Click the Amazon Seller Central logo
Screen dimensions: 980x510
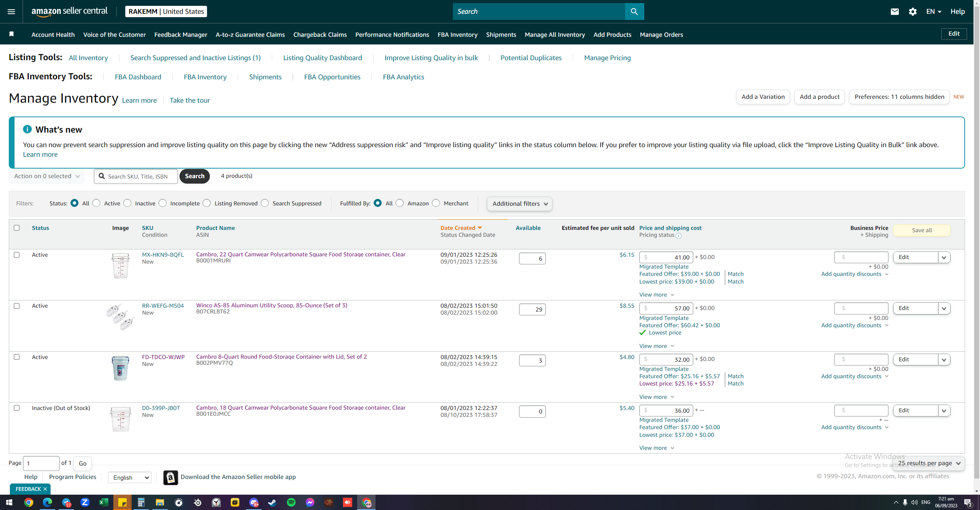pos(69,11)
